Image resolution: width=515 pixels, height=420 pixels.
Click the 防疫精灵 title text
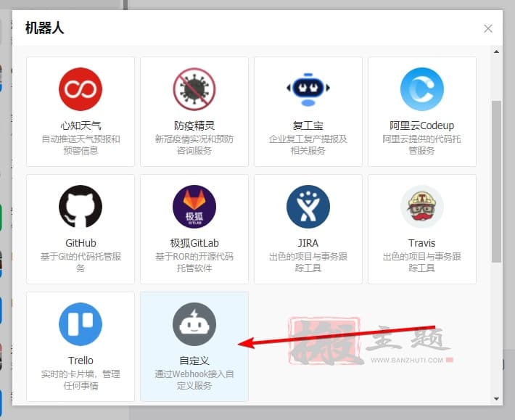194,125
